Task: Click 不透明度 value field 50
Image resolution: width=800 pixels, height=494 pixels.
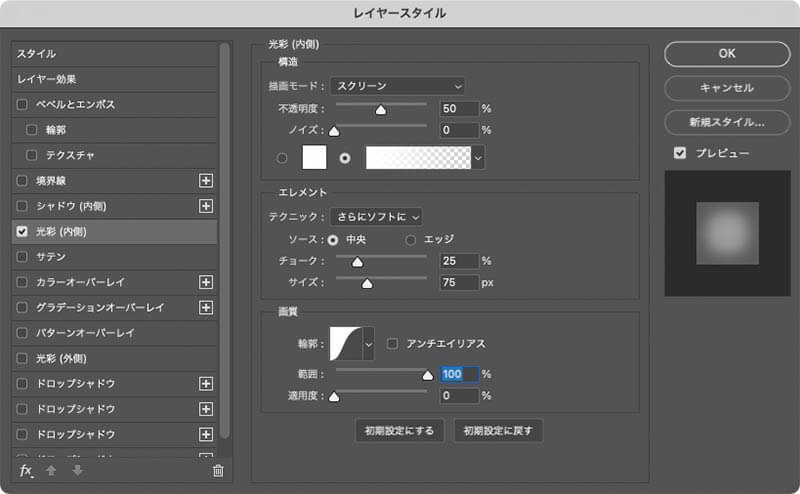Action: [459, 109]
